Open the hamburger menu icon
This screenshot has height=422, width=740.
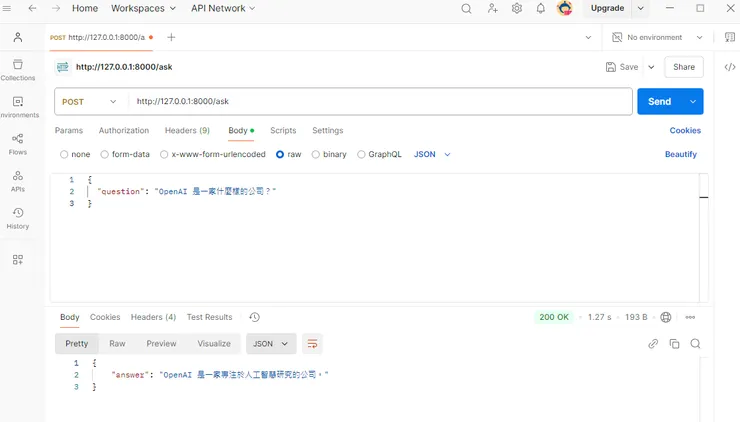pos(7,8)
